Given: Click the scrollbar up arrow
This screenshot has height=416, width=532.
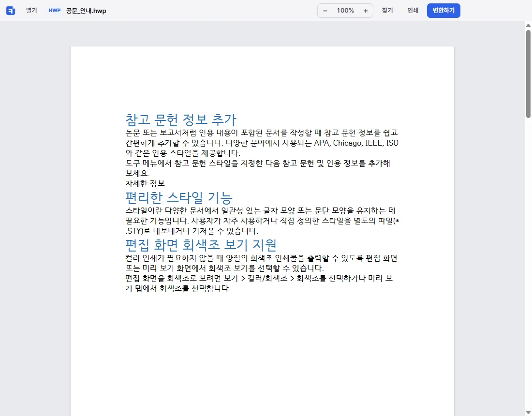Looking at the screenshot, I should [528, 26].
